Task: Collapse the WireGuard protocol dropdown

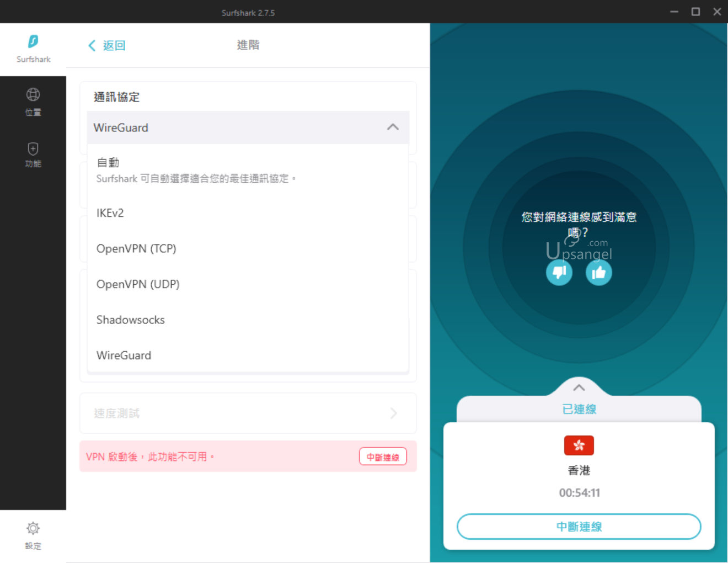Action: pos(393,128)
